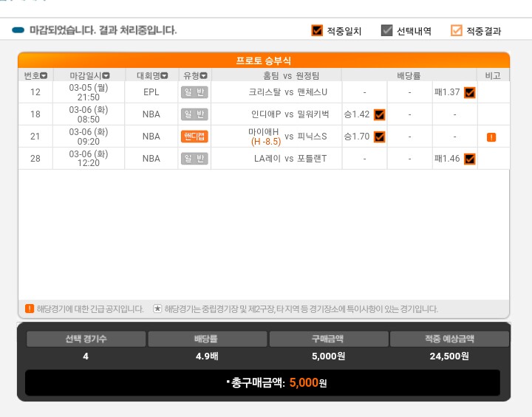This screenshot has height=417, width=532.
Task: Open the 대회명 column dropdown arrow
Action: pos(164,75)
